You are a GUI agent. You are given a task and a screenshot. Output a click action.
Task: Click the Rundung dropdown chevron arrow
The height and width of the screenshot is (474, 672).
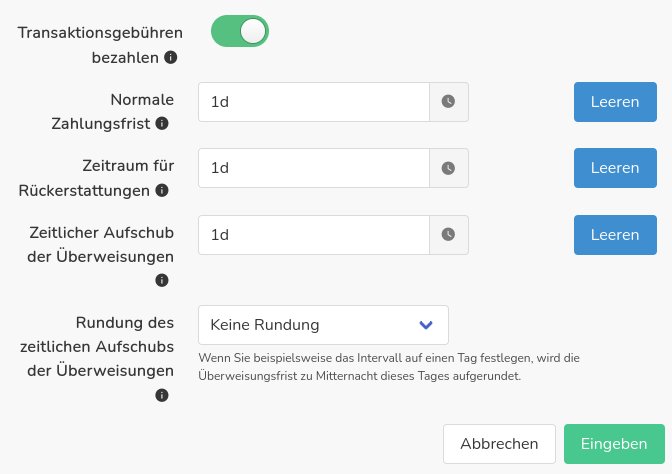[426, 325]
